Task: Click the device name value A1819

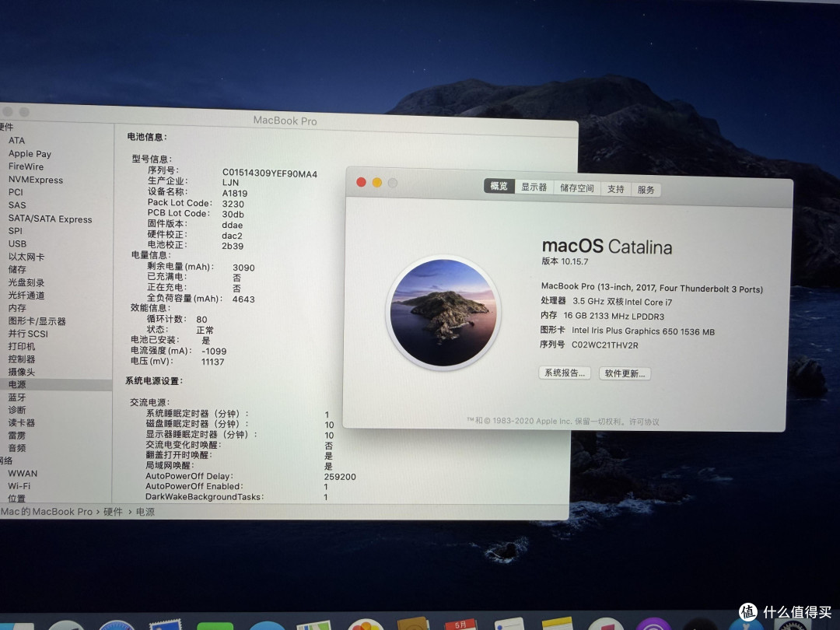Action: (235, 194)
